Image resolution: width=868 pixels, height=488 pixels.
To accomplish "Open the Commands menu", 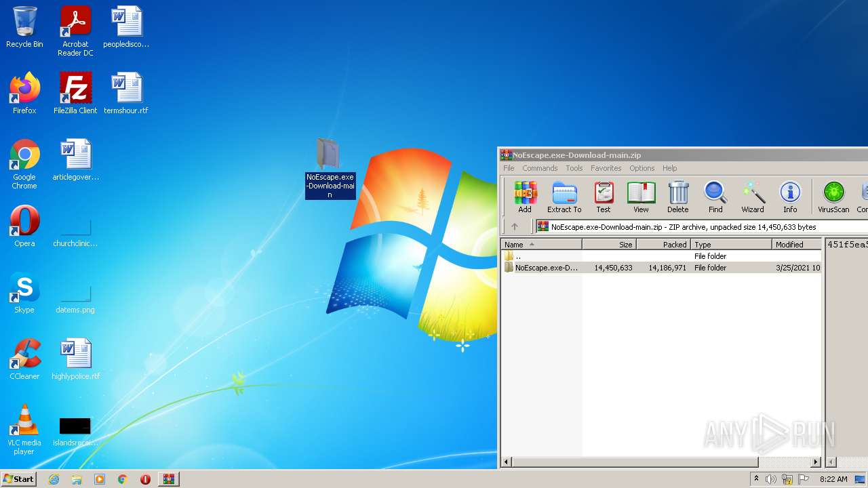I will [x=540, y=168].
